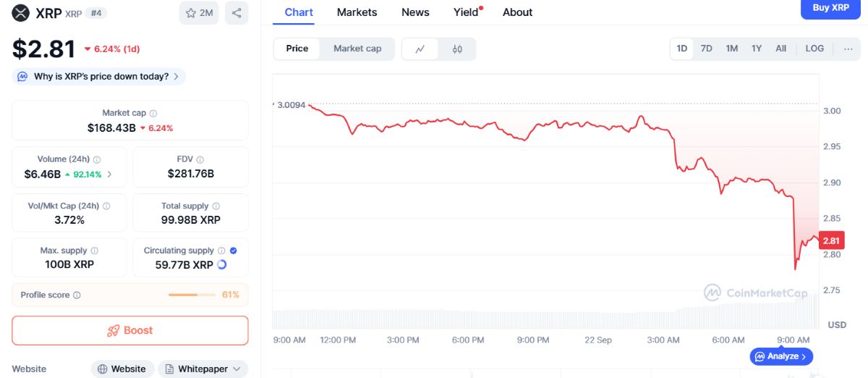Open the chart more options ellipsis
This screenshot has width=868, height=378.
click(848, 49)
